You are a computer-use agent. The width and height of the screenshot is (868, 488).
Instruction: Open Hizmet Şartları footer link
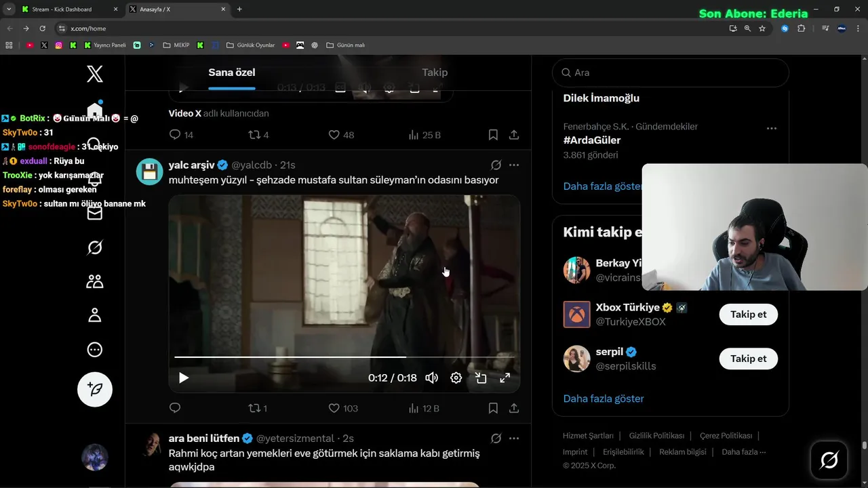tap(588, 436)
